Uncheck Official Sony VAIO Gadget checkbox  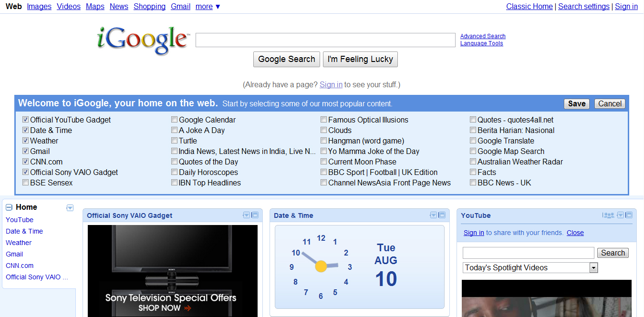click(26, 172)
